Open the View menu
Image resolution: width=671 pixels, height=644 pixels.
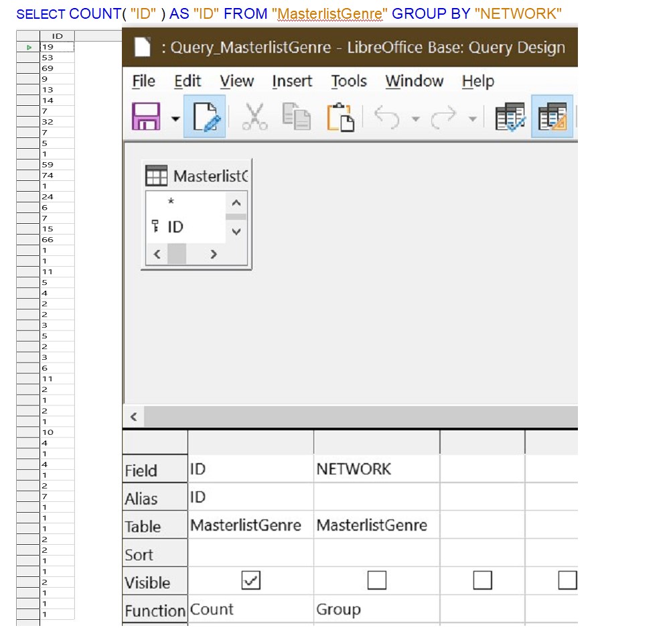point(236,81)
